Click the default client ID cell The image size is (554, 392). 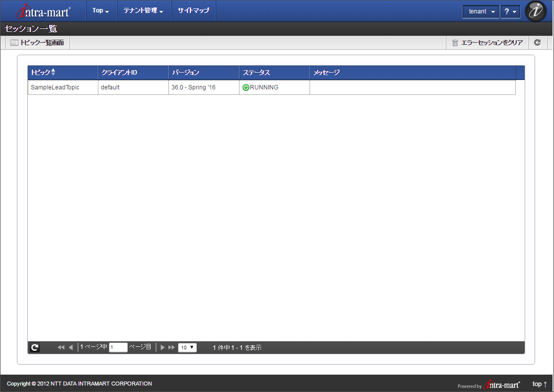(x=134, y=87)
